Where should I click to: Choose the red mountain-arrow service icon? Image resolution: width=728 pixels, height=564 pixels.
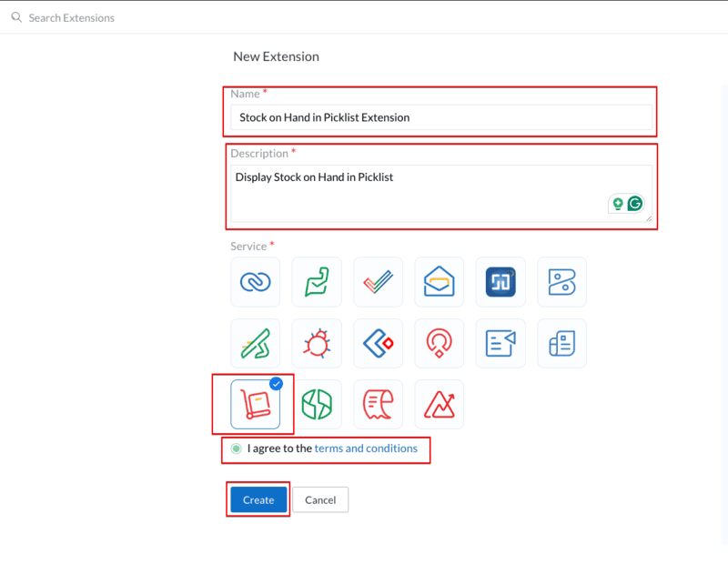tap(439, 404)
